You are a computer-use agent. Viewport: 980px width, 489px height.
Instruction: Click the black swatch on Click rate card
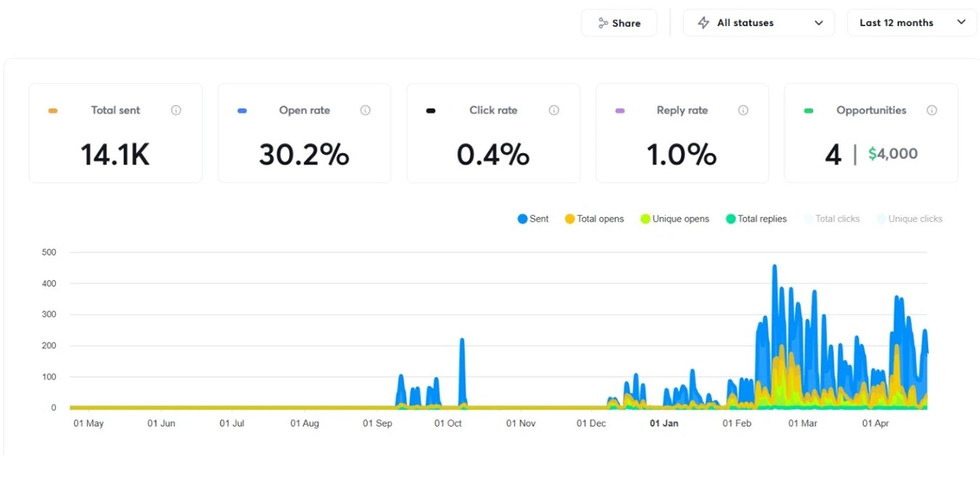pos(430,111)
